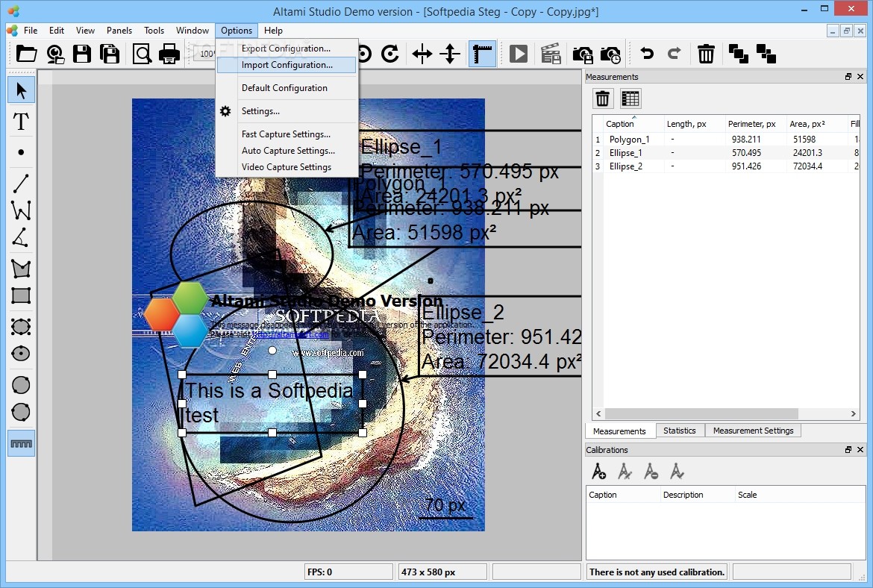
Task: Click the webcam capture icon in the toolbar
Action: [55, 54]
